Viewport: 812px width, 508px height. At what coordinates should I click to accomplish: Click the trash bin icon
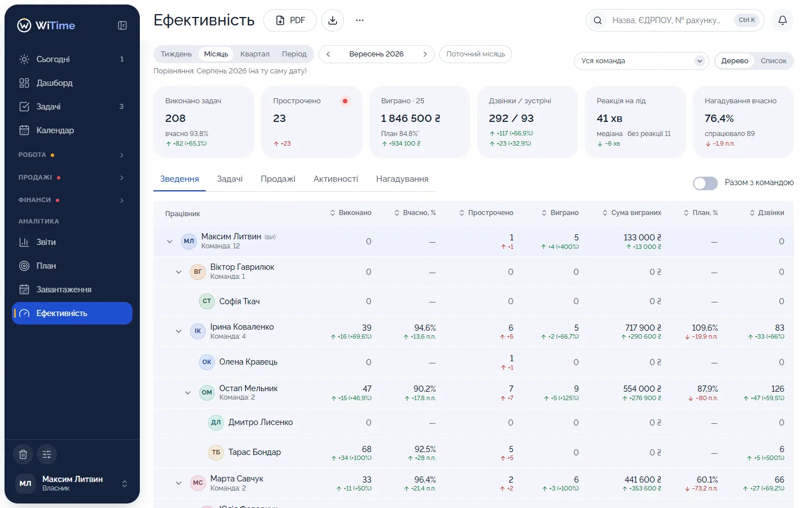23,454
